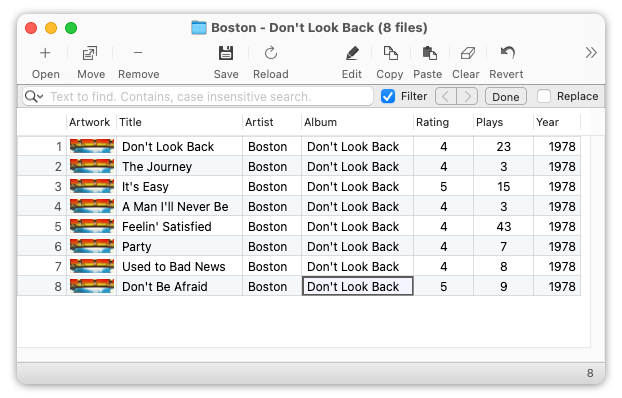Select the title cell 'It's Easy'

pyautogui.click(x=180, y=187)
